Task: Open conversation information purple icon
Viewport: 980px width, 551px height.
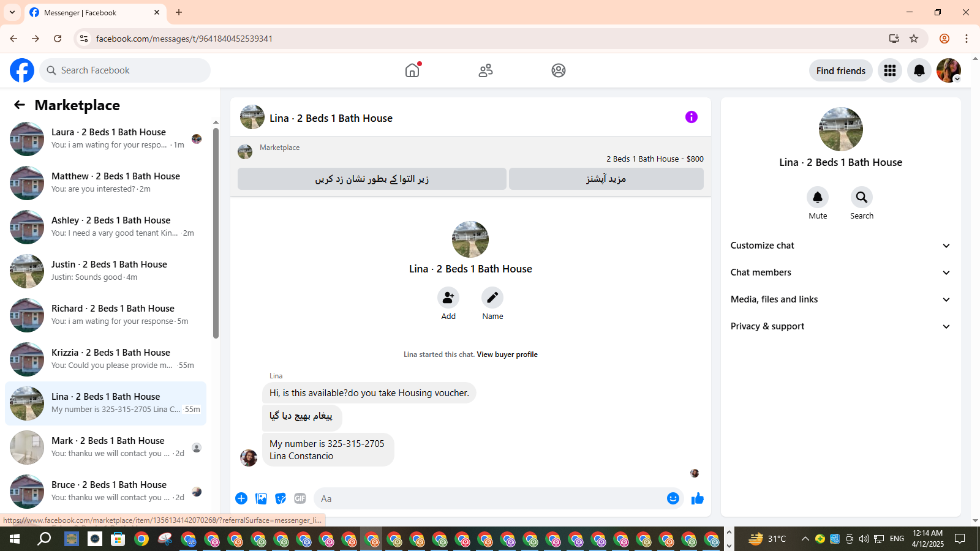Action: click(692, 117)
